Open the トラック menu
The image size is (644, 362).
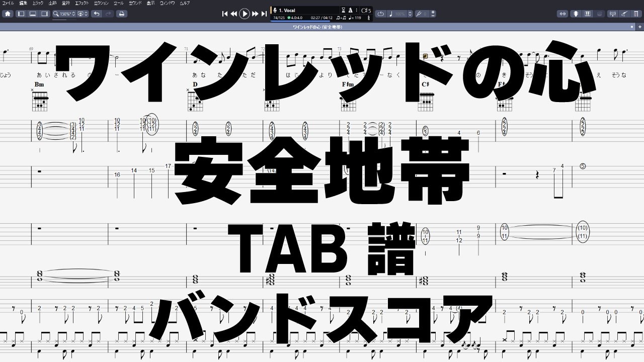pos(38,3)
